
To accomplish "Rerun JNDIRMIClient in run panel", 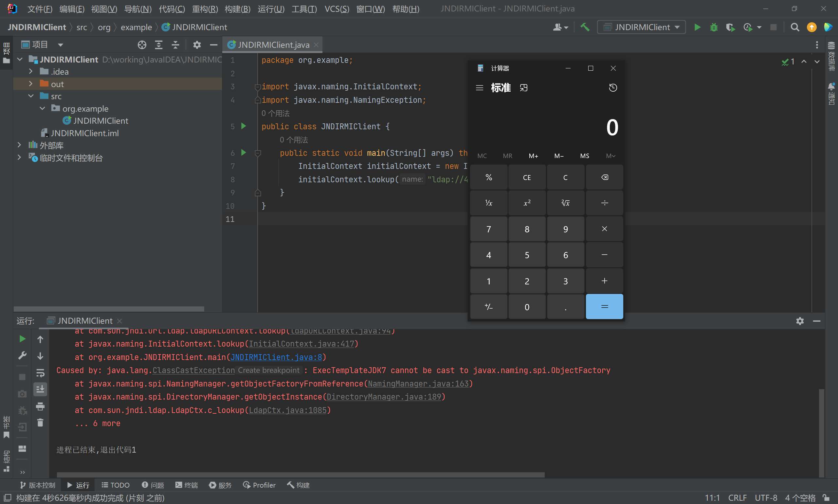I will point(22,339).
